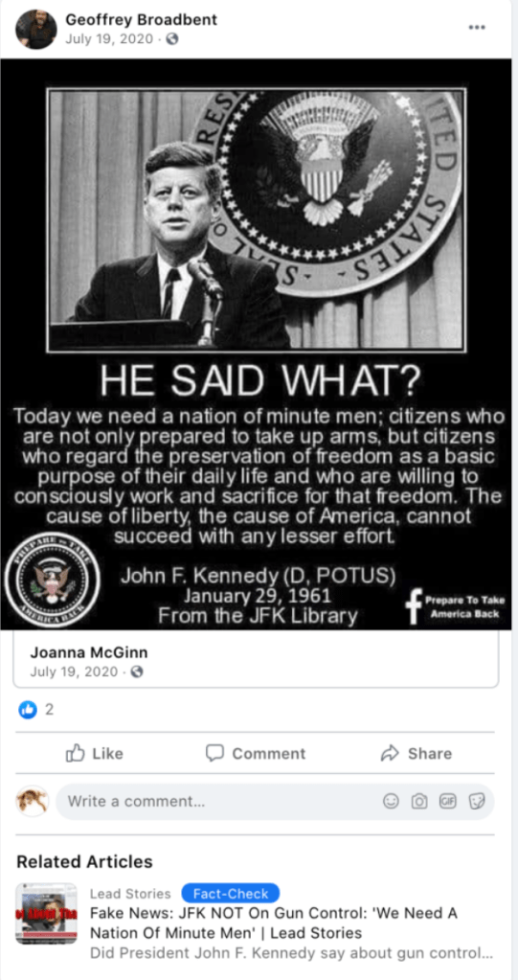Open the sticker picker icon
This screenshot has height=980, width=518.
click(x=477, y=801)
